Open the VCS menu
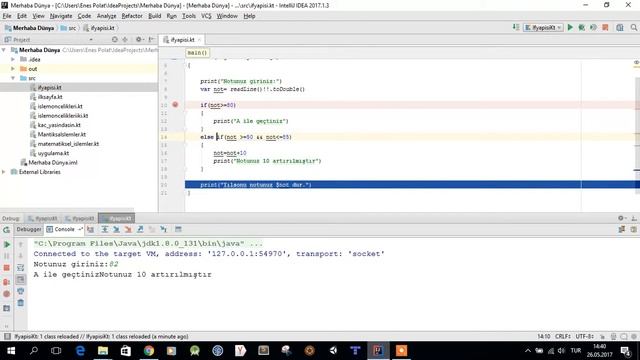This screenshot has height=360, width=640. coord(206,16)
